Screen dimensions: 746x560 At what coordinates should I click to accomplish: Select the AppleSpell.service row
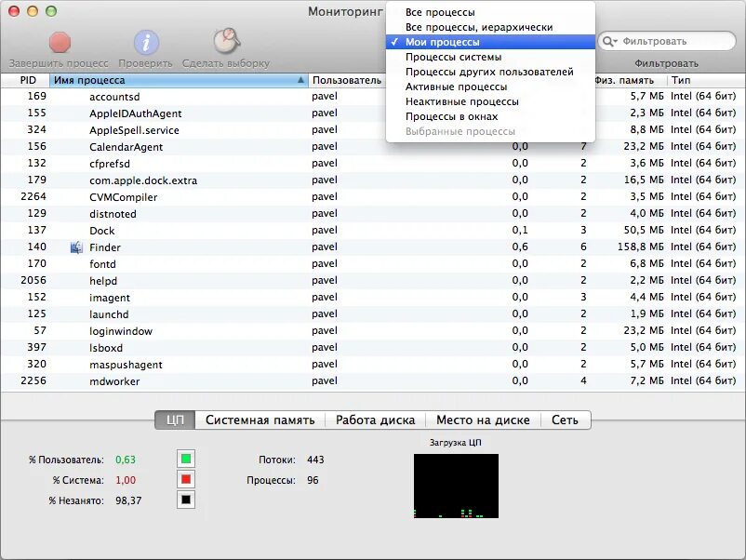click(373, 130)
